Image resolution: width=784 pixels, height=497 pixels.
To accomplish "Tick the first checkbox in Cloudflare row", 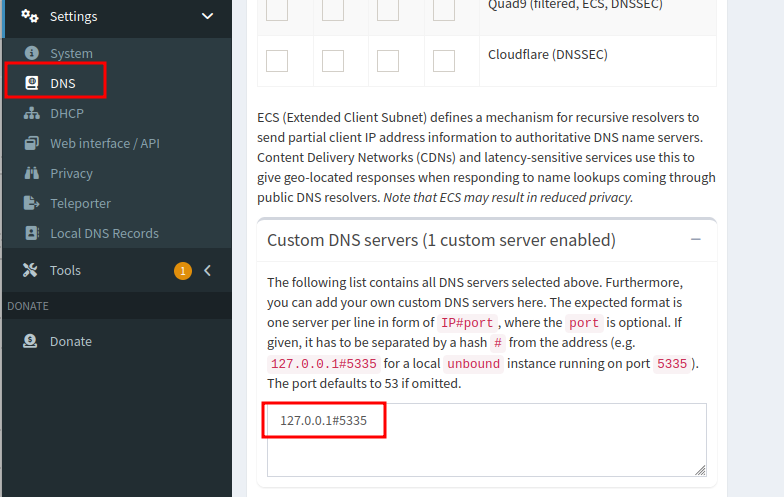I will (x=277, y=61).
